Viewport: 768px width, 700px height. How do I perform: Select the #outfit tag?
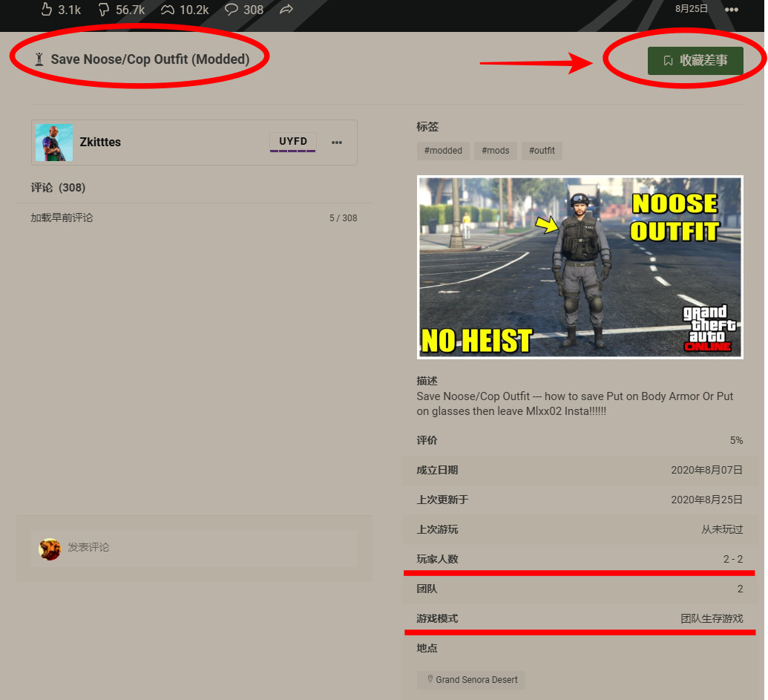[x=542, y=151]
